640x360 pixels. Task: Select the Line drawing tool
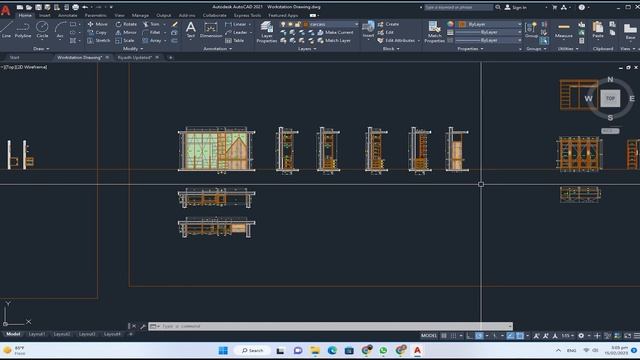click(6, 30)
